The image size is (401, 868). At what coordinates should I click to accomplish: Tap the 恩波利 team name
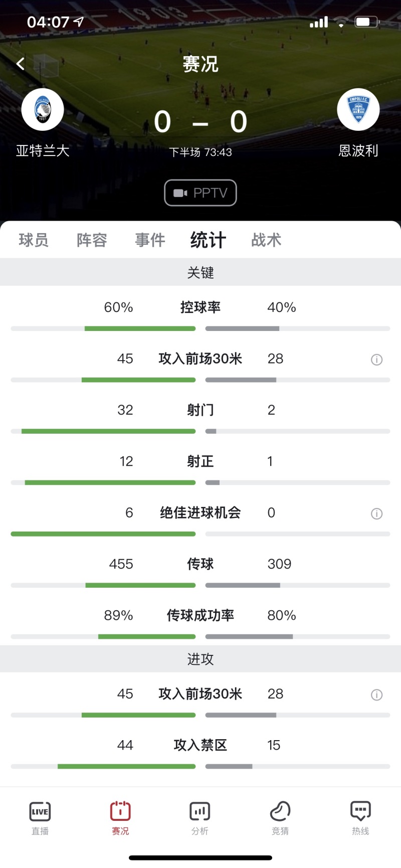(x=358, y=150)
